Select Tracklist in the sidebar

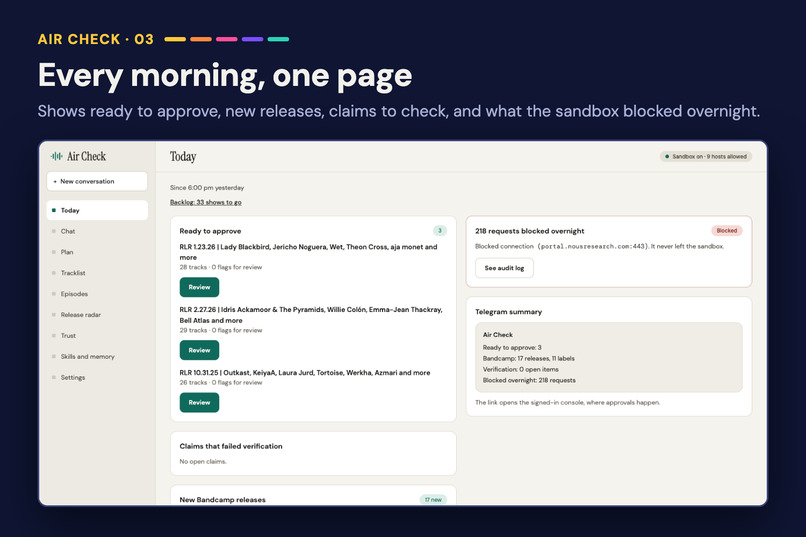click(73, 273)
